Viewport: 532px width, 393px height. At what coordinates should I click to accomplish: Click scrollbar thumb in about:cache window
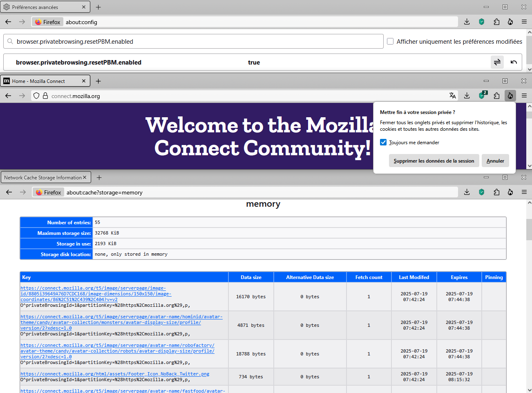tap(529, 230)
